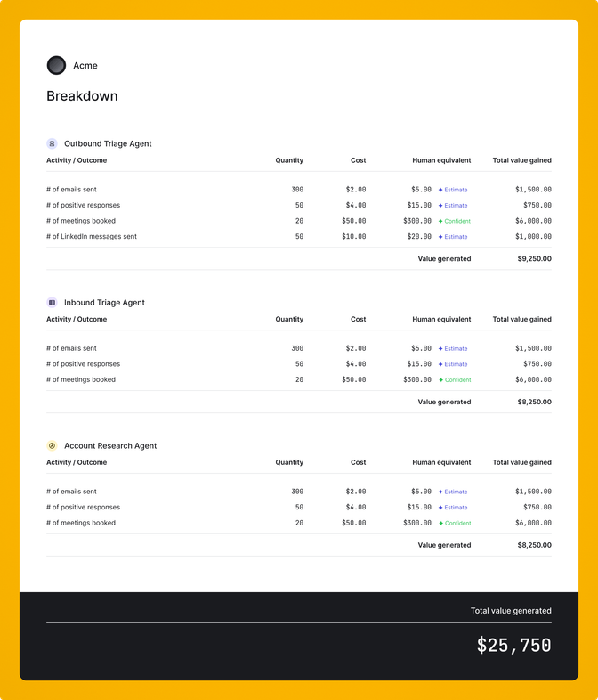Screen dimensions: 598x700
Task: Click Outbound meetings booked row label
Action: coord(81,221)
